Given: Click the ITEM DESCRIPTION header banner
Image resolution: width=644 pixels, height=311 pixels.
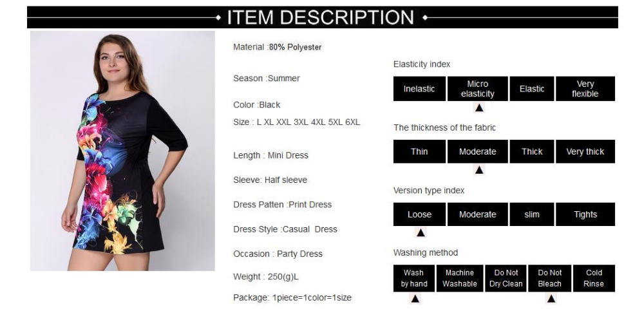Looking at the screenshot, I should pyautogui.click(x=323, y=17).
